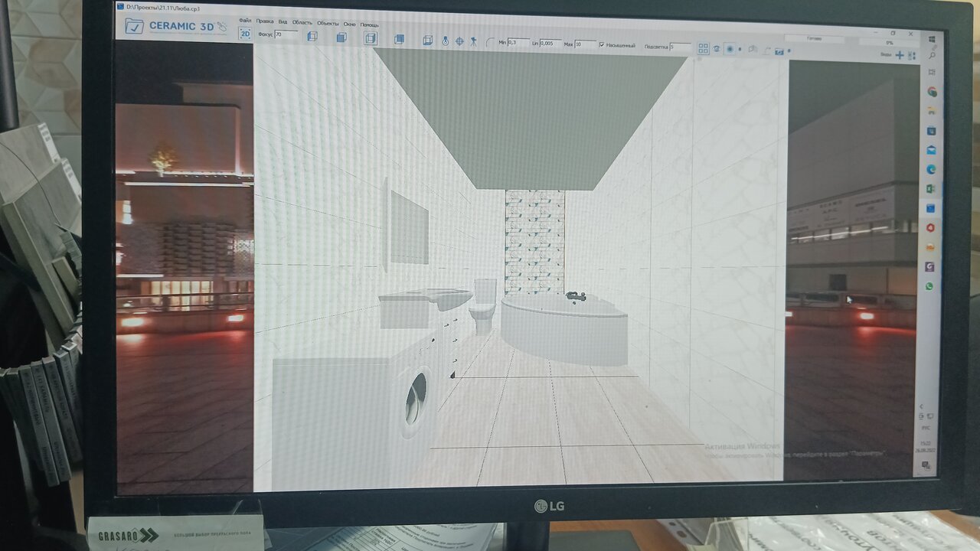Open the Объекты menu
Screen dimensions: 980x551
328,23
